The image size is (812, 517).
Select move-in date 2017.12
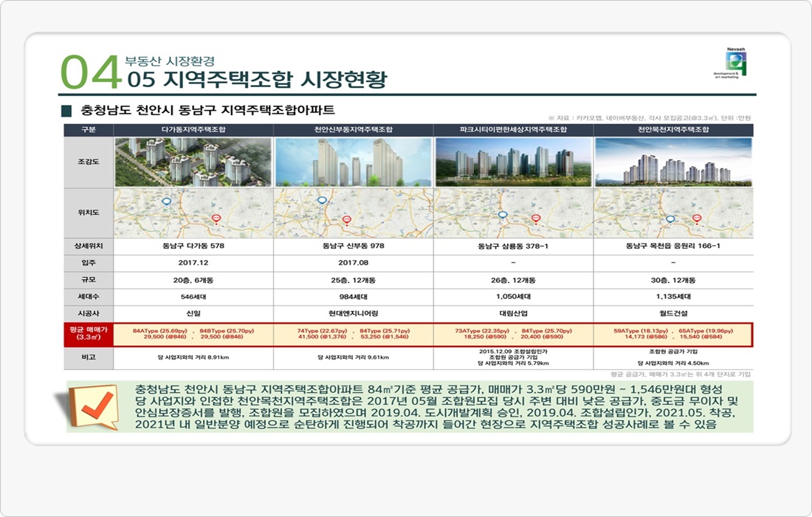pyautogui.click(x=193, y=263)
